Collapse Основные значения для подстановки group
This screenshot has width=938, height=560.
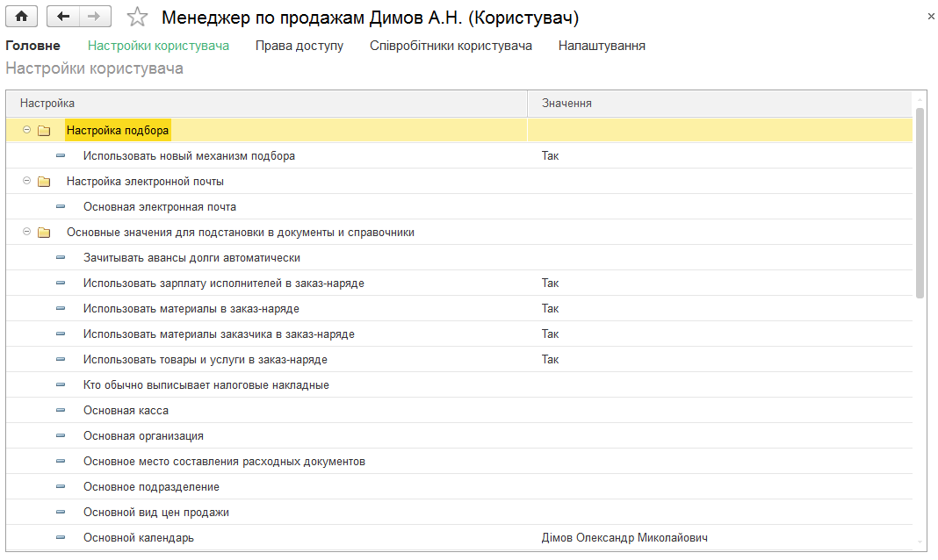pos(26,232)
